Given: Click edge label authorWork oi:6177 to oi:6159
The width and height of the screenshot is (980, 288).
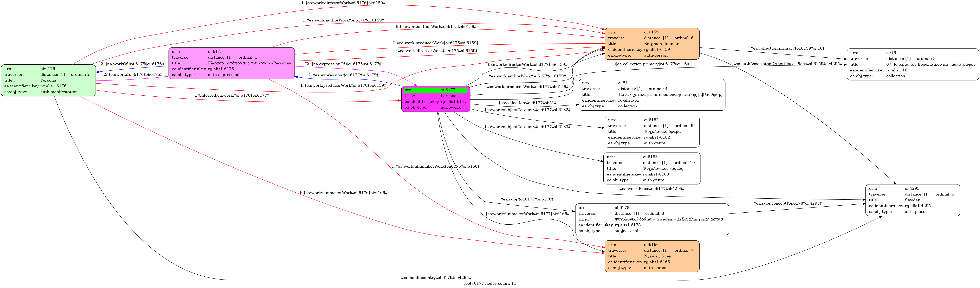Looking at the screenshot, I should click(527, 76).
